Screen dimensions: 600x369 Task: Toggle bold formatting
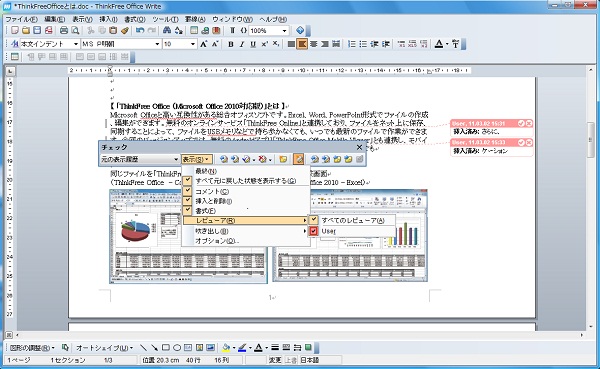231,44
